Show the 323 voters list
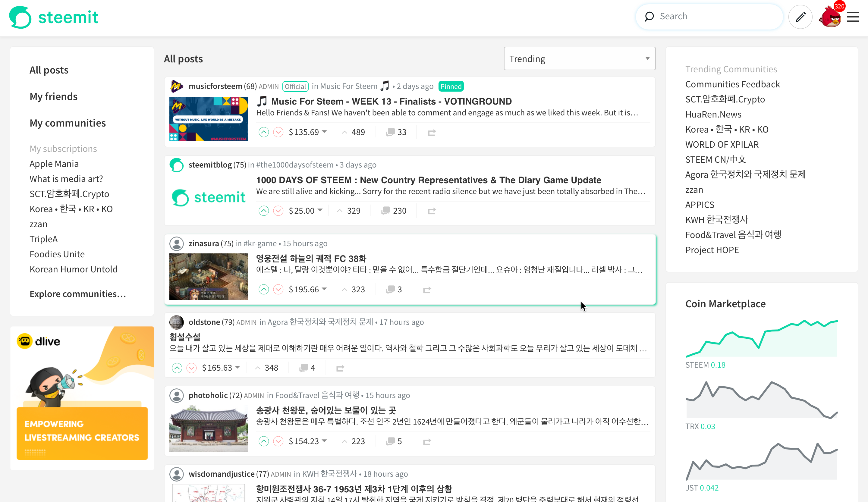 354,290
